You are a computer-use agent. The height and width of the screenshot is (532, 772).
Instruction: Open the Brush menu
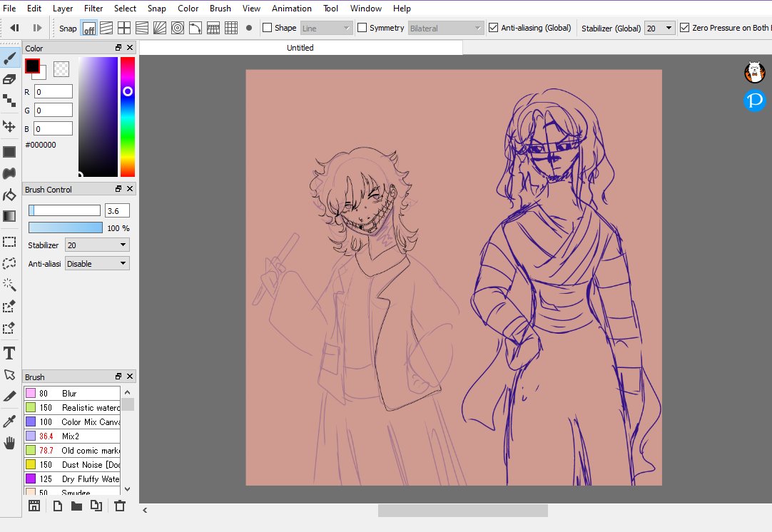click(220, 9)
